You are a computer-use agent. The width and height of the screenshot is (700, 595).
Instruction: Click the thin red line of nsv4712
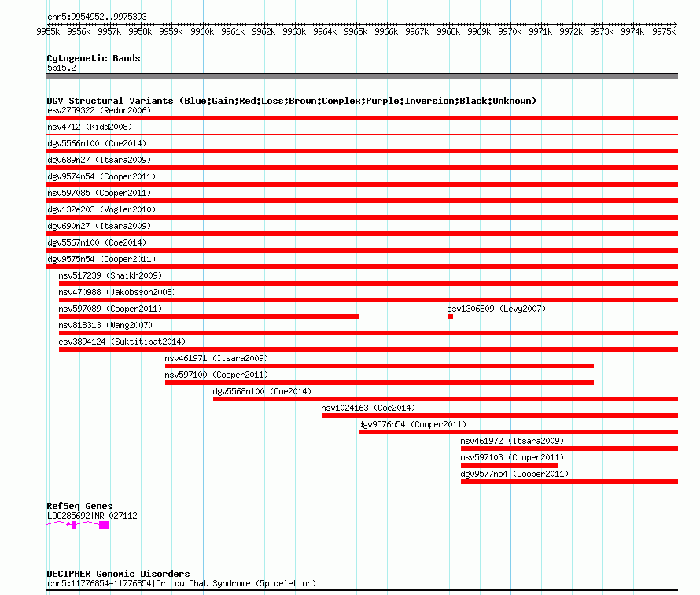(362, 134)
